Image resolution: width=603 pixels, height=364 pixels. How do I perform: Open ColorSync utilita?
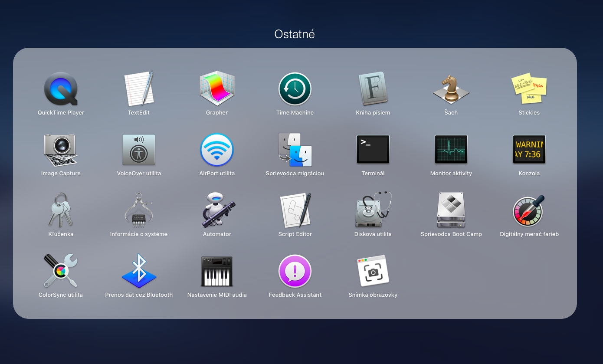click(61, 271)
